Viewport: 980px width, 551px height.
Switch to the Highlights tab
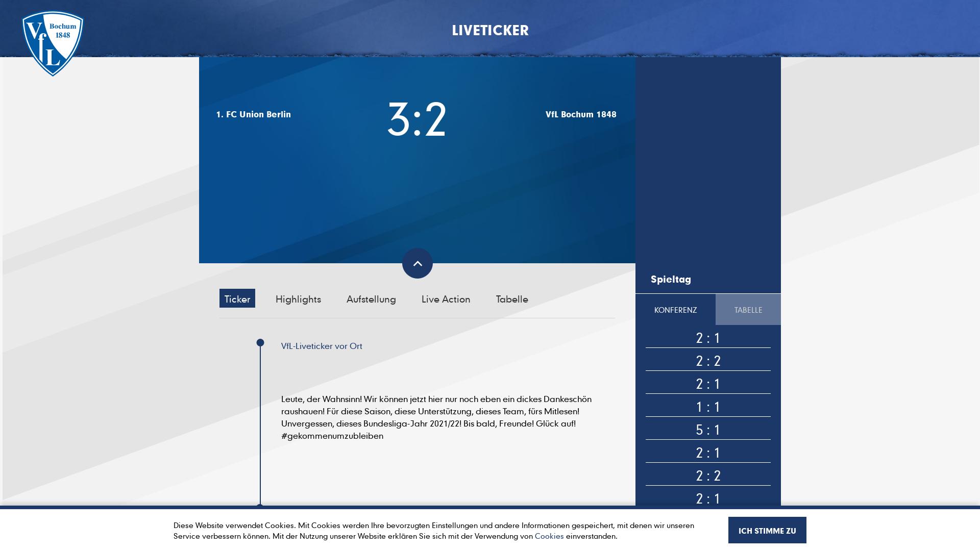tap(298, 299)
